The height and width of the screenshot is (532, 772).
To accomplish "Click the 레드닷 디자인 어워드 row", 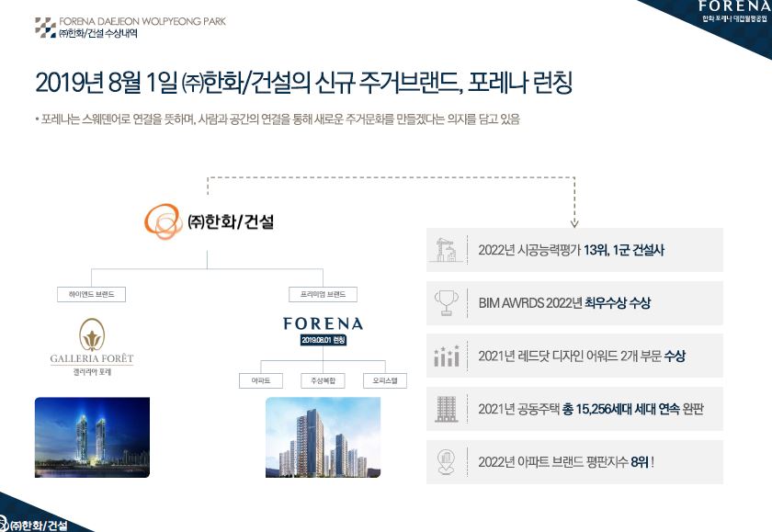I will click(x=574, y=356).
